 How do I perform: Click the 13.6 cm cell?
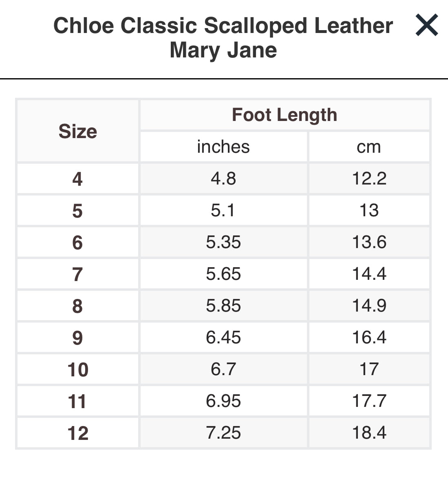click(x=369, y=242)
